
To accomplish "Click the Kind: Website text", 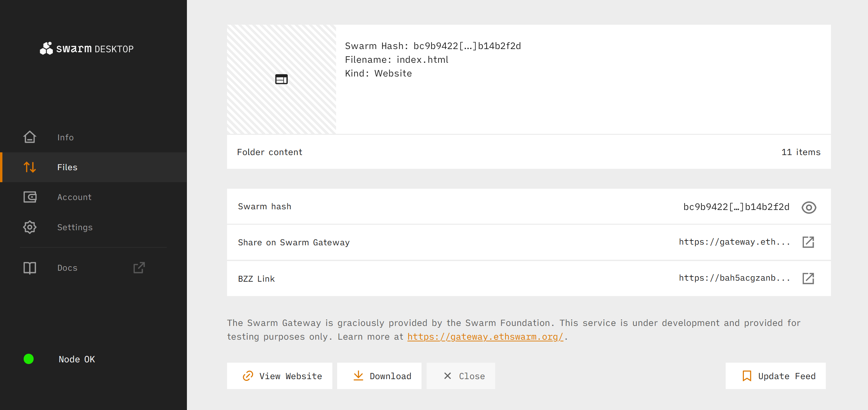I will (378, 73).
